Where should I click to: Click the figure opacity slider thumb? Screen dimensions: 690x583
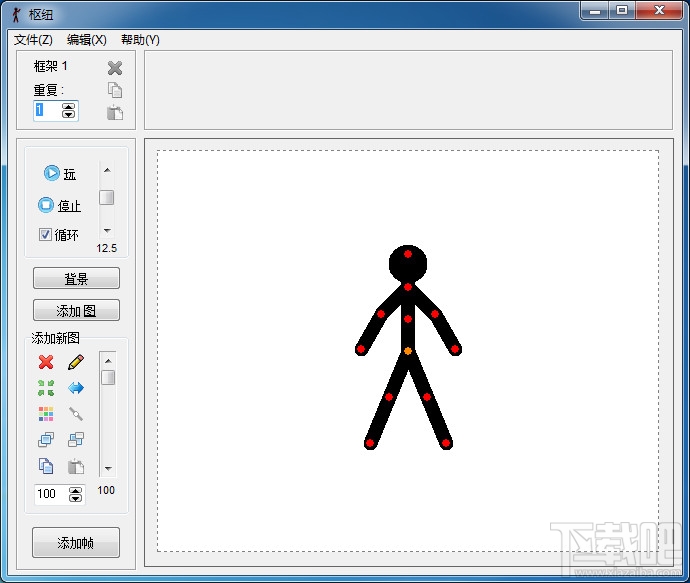click(108, 378)
